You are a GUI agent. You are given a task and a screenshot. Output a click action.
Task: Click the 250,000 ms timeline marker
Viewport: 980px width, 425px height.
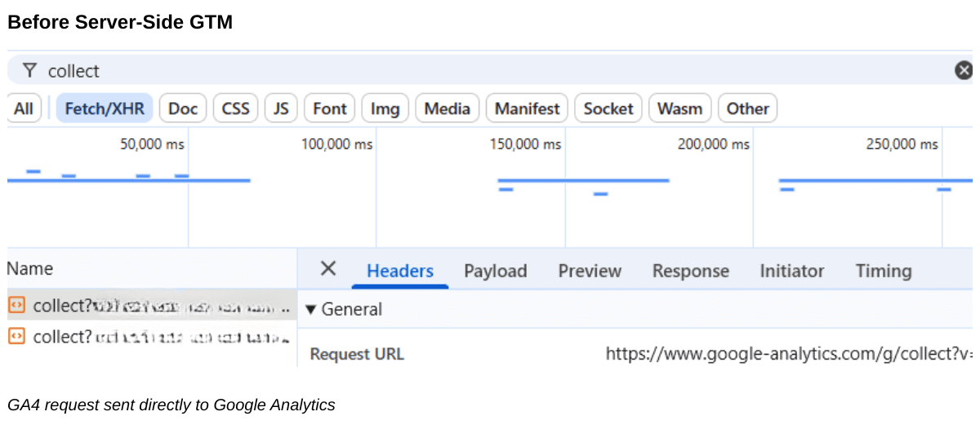(x=902, y=145)
